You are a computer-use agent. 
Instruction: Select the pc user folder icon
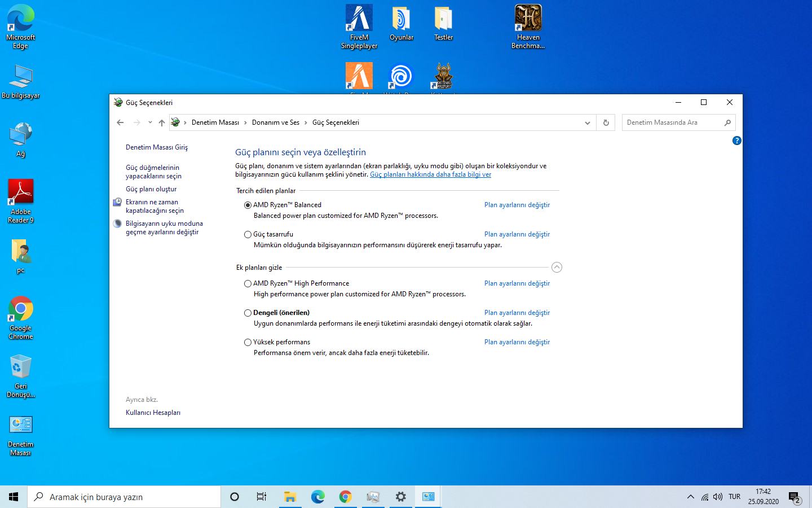pyautogui.click(x=21, y=256)
